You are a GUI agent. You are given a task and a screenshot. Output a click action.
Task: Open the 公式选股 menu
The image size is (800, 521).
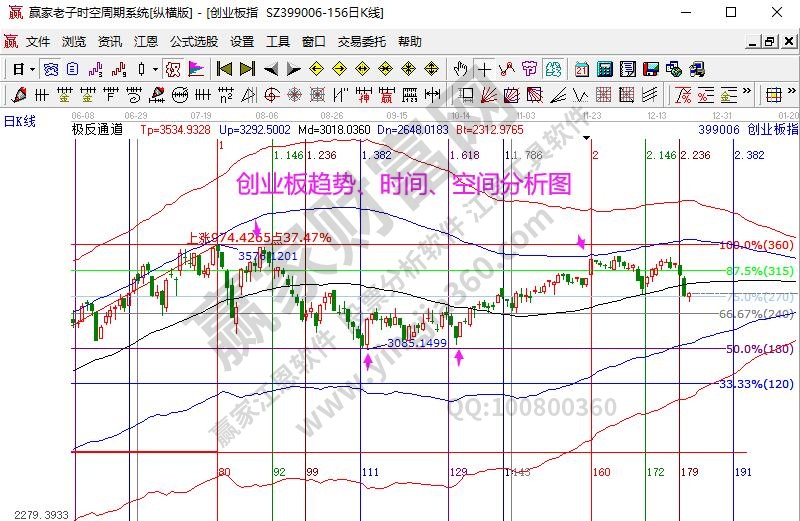coord(193,42)
